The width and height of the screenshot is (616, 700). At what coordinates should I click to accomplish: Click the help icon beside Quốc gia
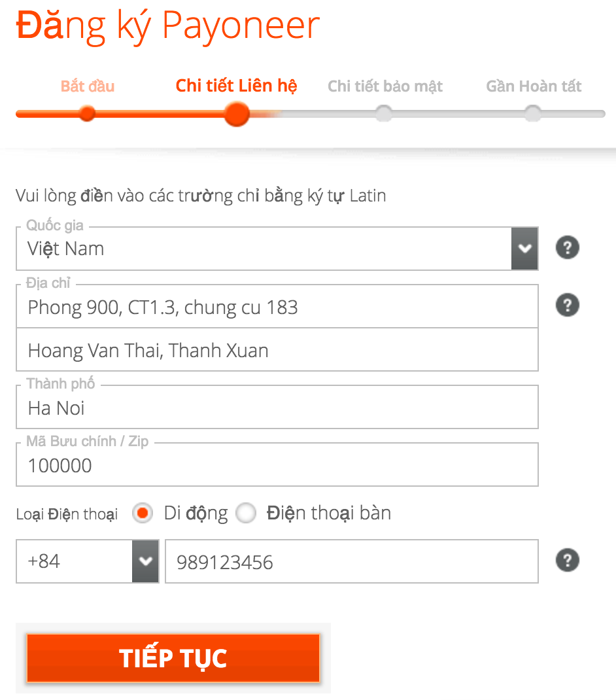coord(567,248)
